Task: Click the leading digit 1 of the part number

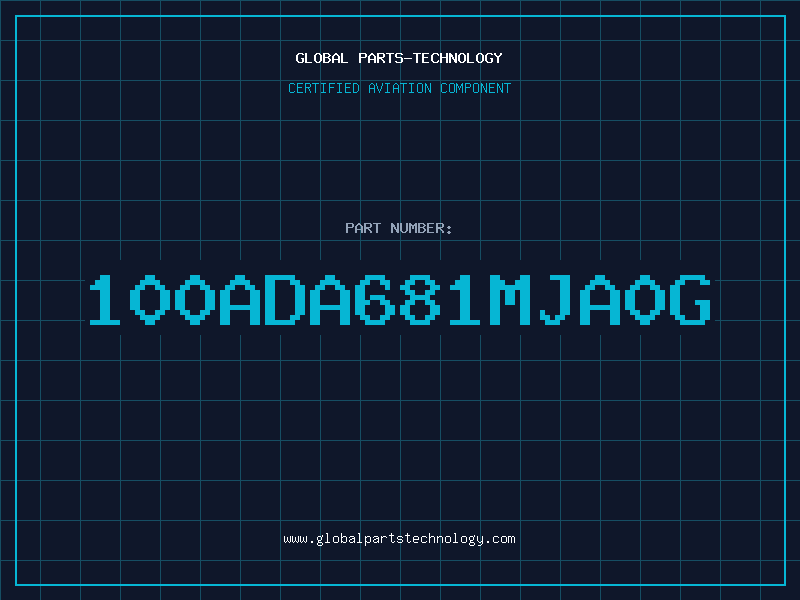Action: click(105, 299)
